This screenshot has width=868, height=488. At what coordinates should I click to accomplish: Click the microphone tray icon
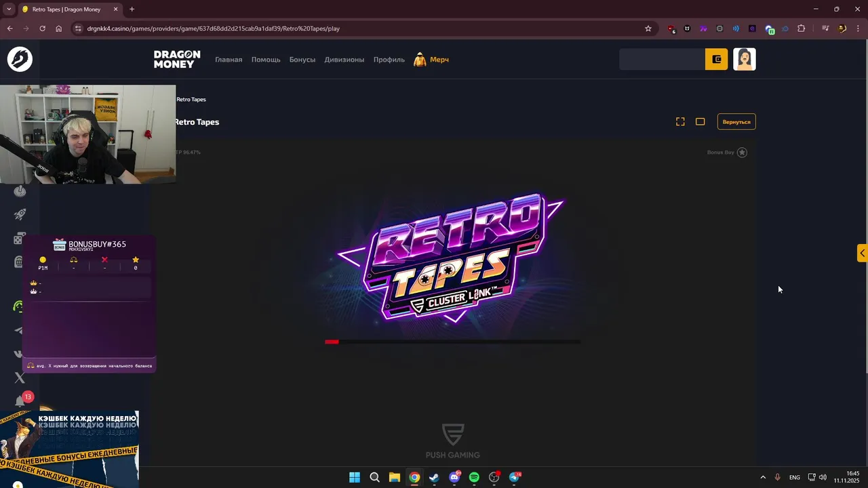point(778,477)
